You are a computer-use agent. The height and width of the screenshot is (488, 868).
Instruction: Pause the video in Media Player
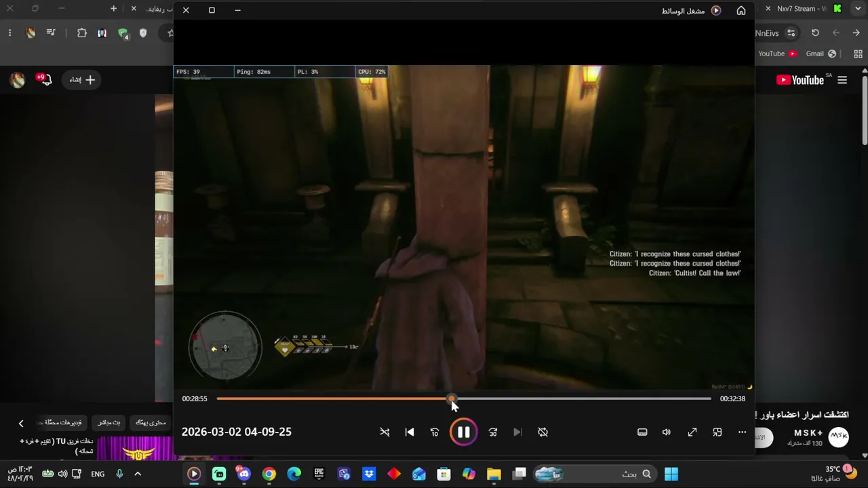[464, 432]
